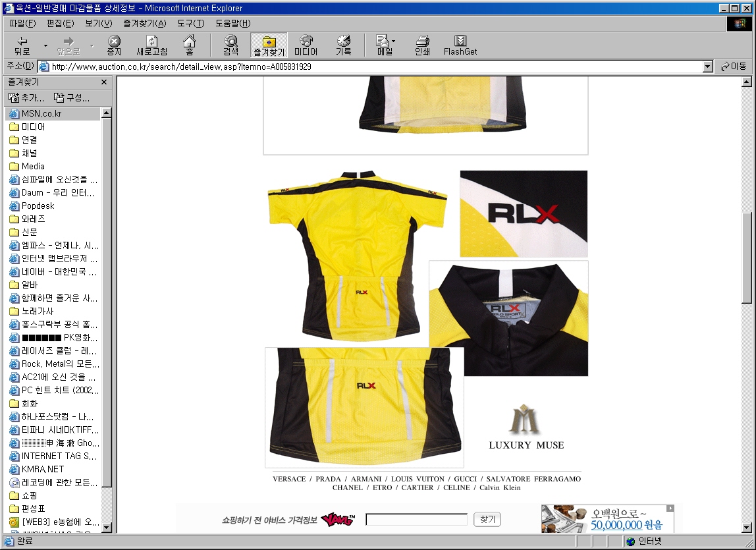Click the Windows flag throbber icon
This screenshot has height=550, width=756.
(x=739, y=23)
